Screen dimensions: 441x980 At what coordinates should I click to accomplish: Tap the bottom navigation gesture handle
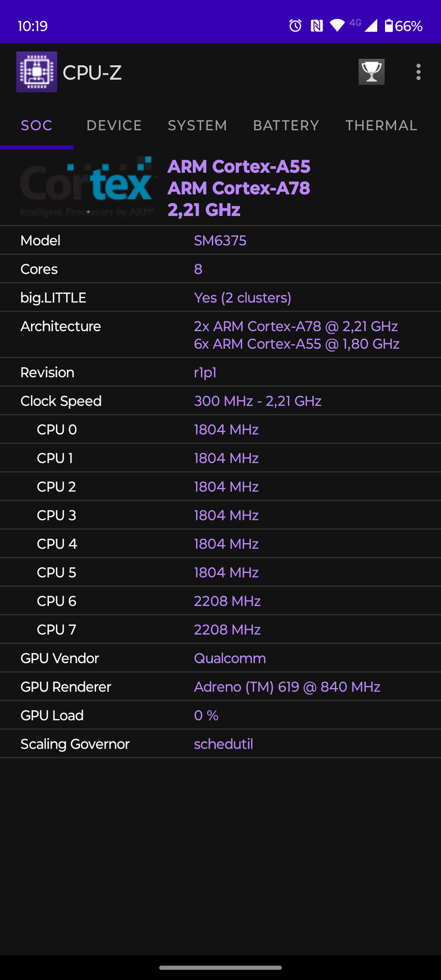tap(220, 968)
